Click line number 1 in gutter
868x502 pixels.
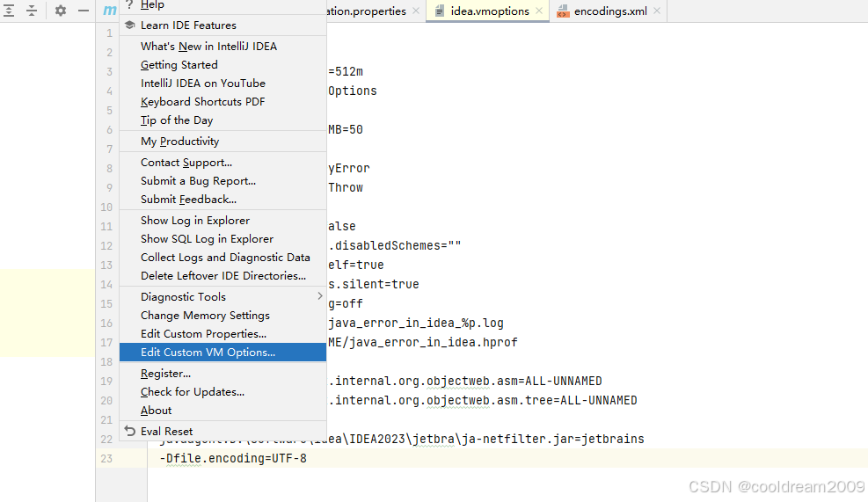[110, 33]
